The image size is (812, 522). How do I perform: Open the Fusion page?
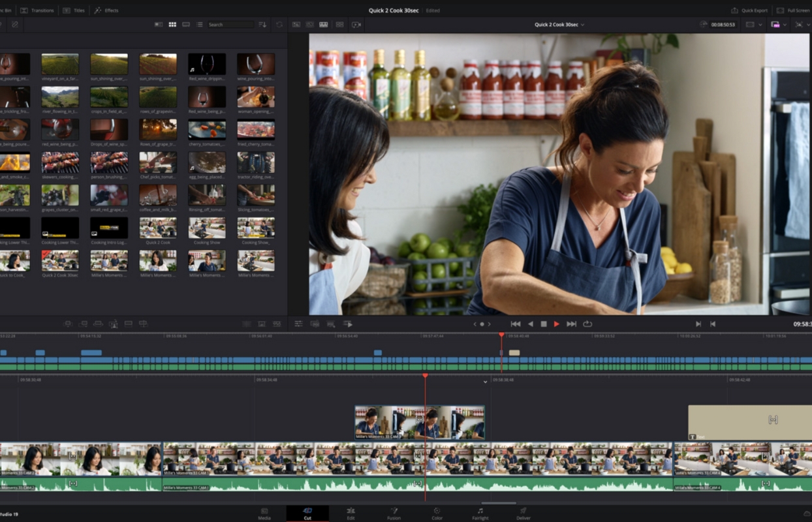tap(394, 515)
